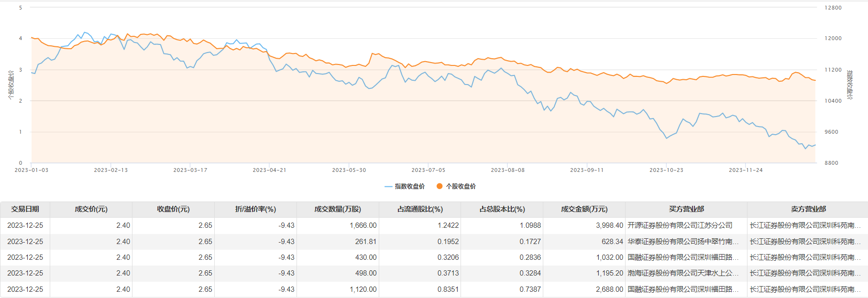Click the 0.3713 float share ratio cell
The height and width of the screenshot is (298, 868).
[x=448, y=273]
